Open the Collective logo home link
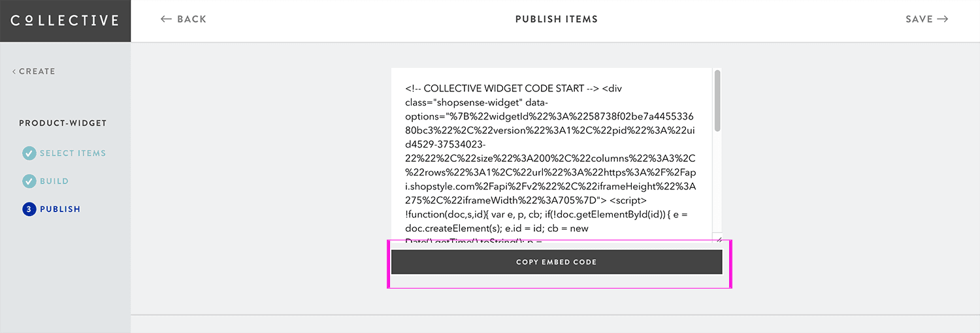 click(x=65, y=20)
